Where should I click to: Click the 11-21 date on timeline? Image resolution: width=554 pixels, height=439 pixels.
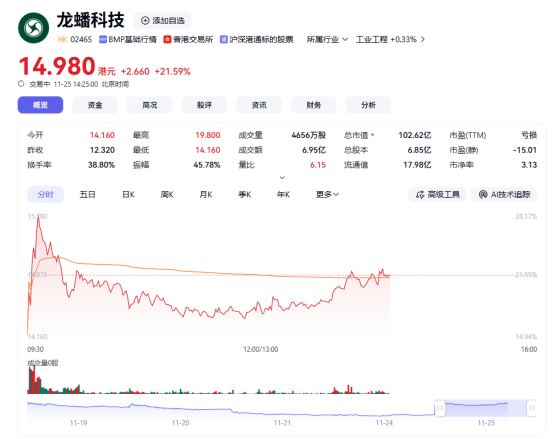point(282,423)
